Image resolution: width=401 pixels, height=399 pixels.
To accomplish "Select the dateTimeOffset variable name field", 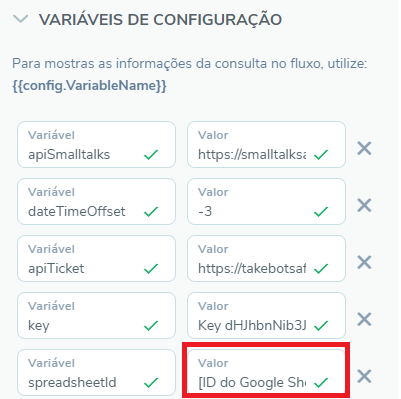I will point(96,201).
